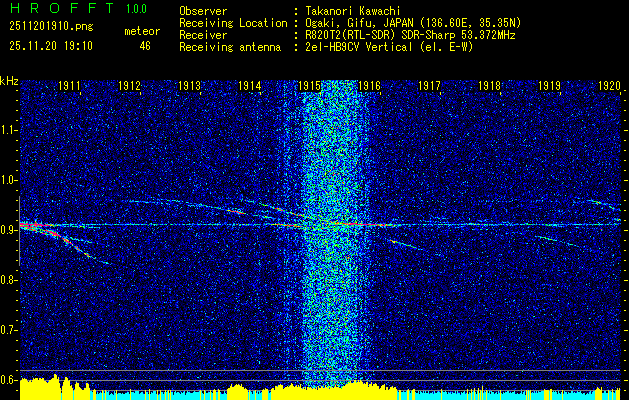629x400 pixels.
Task: Click the 1912 time axis marker
Action: pos(130,85)
